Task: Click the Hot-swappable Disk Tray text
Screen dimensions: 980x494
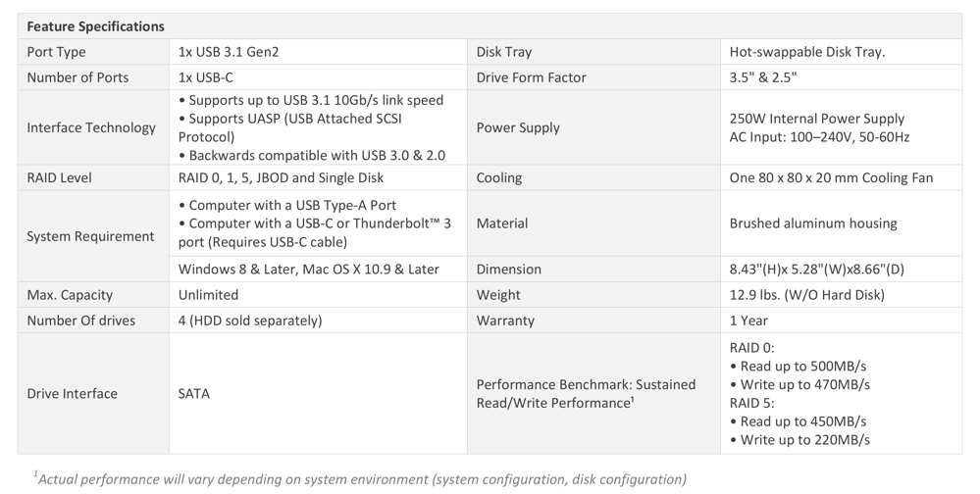Action: (807, 52)
